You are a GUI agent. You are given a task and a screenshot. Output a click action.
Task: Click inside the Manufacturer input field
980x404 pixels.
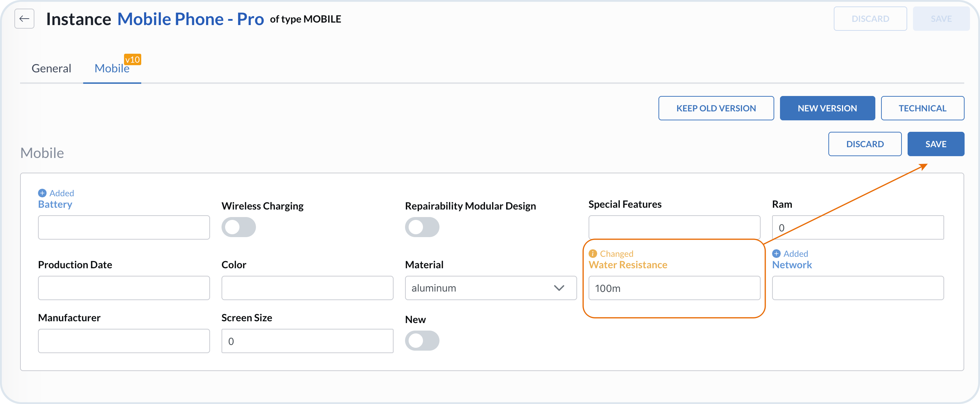click(x=124, y=341)
